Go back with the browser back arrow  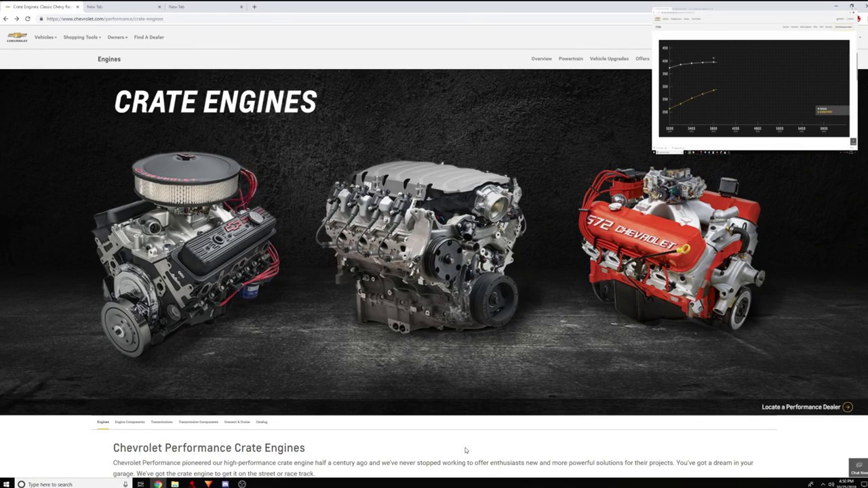6,18
